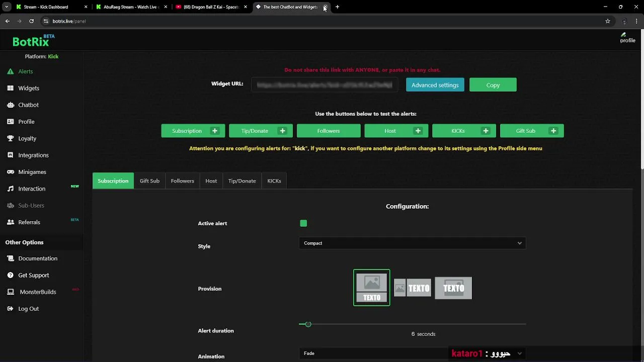This screenshot has height=362, width=644.
Task: Open the Alerts bell icon in sidebar
Action: tap(10, 71)
